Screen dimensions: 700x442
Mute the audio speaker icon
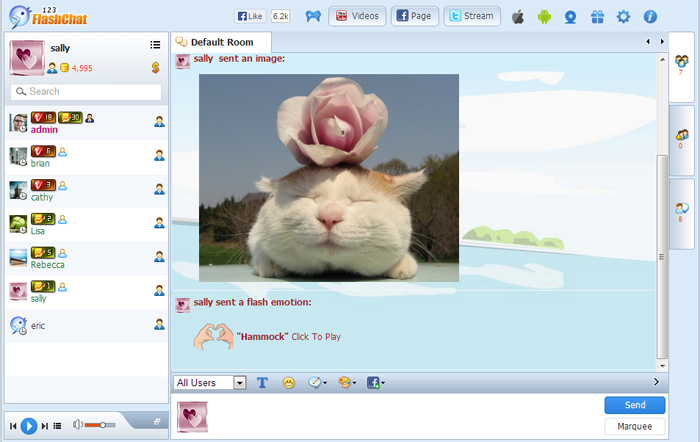pos(78,425)
